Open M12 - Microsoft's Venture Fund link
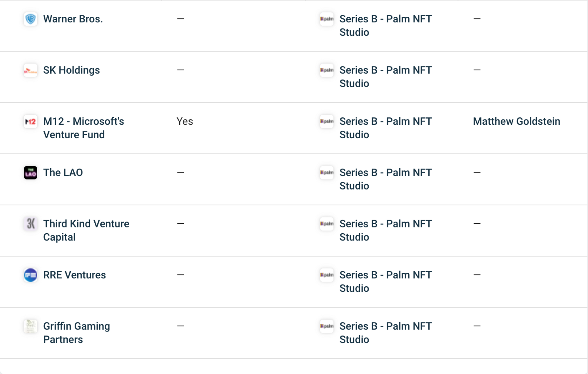Screen dimensions: 588x374 click(83, 128)
